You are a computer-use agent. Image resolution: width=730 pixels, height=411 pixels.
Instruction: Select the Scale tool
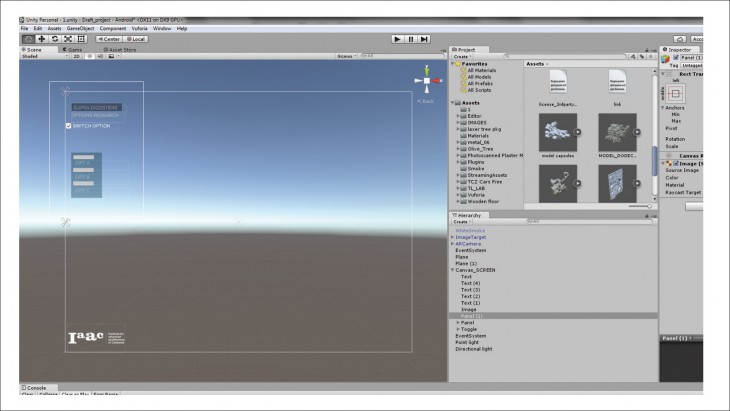[68, 38]
